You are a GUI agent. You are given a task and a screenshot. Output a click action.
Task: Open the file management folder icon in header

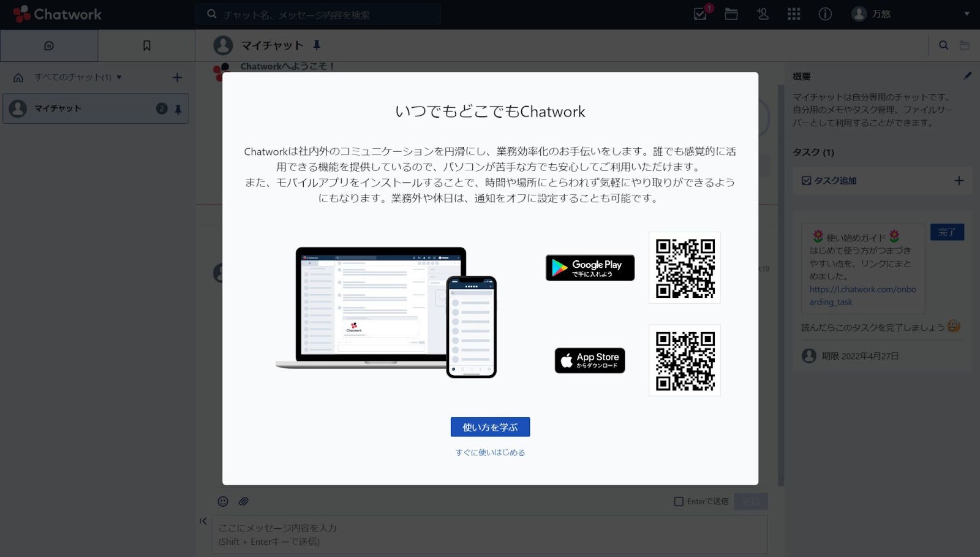(731, 14)
